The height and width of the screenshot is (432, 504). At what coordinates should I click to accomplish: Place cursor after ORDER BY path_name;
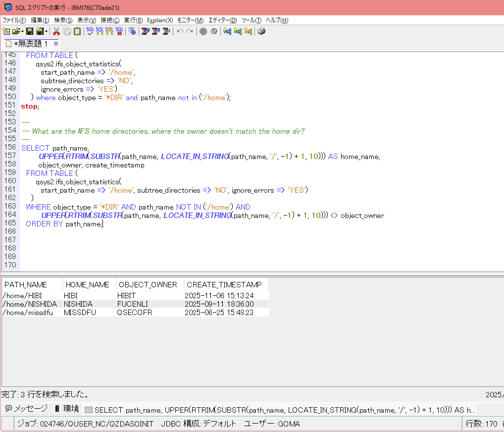tap(103, 224)
